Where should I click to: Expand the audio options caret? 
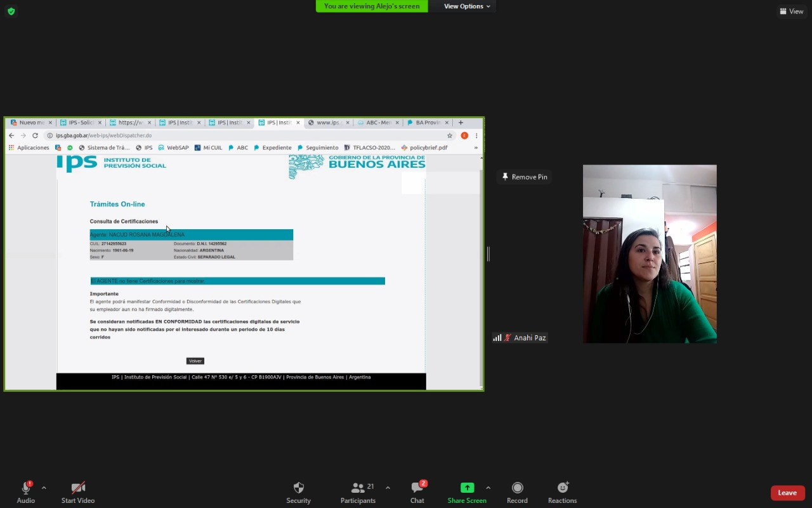point(44,488)
